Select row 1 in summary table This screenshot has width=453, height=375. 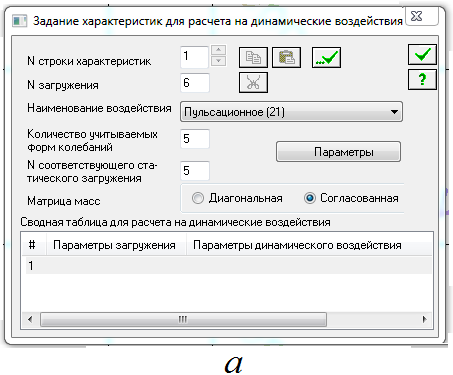coord(229,266)
